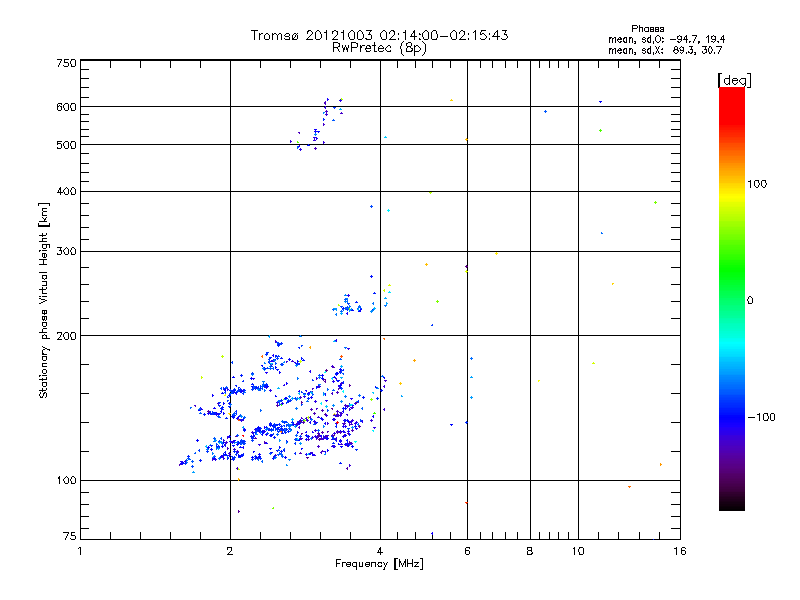The width and height of the screenshot is (800, 600).
Task: Click the x-axis tick label '10'
Action: [578, 551]
